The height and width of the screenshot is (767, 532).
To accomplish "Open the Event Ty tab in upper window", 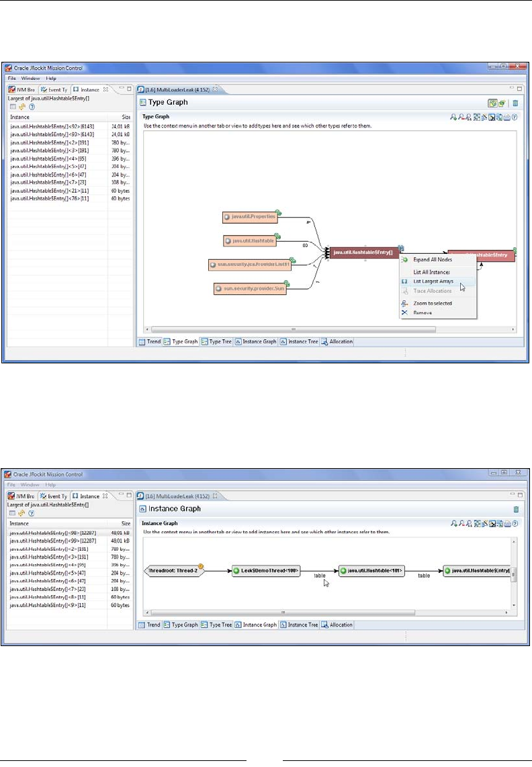I will click(54, 89).
